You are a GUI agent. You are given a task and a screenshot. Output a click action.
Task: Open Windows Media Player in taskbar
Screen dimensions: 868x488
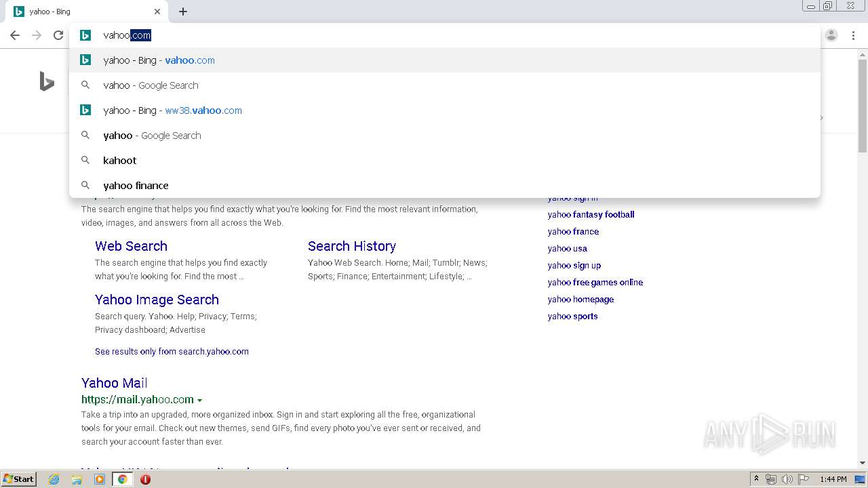100,479
